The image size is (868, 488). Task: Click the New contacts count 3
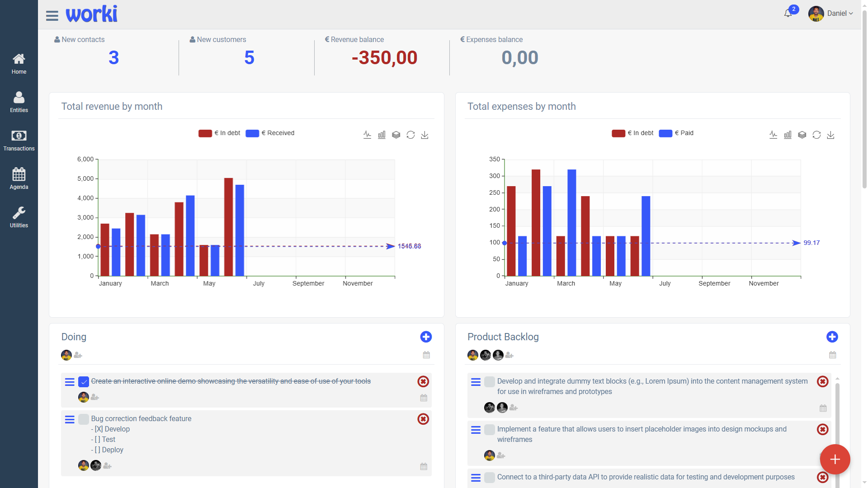[x=113, y=58]
